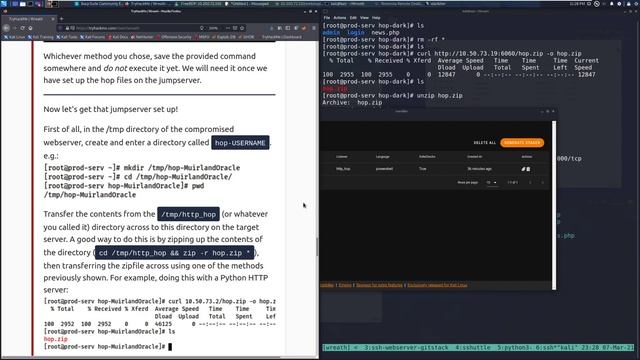Open View menu in terminal window
Screen dimensions: 640x360
click(x=364, y=18)
